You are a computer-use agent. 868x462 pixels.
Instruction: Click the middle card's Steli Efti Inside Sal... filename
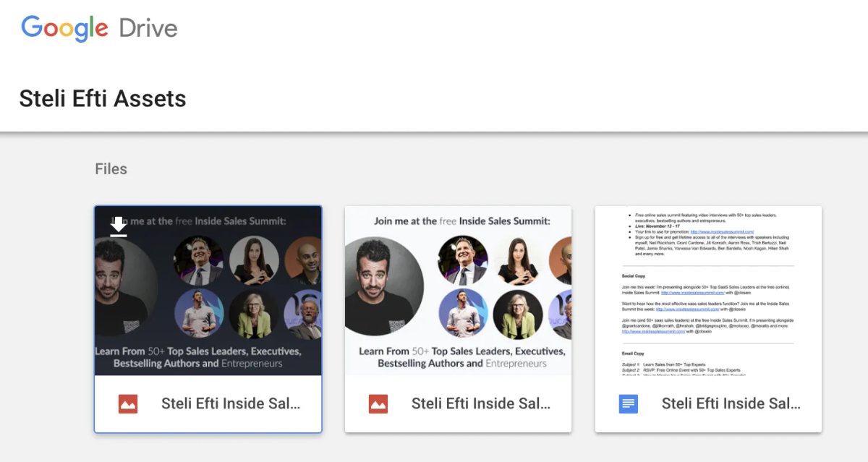pyautogui.click(x=481, y=403)
